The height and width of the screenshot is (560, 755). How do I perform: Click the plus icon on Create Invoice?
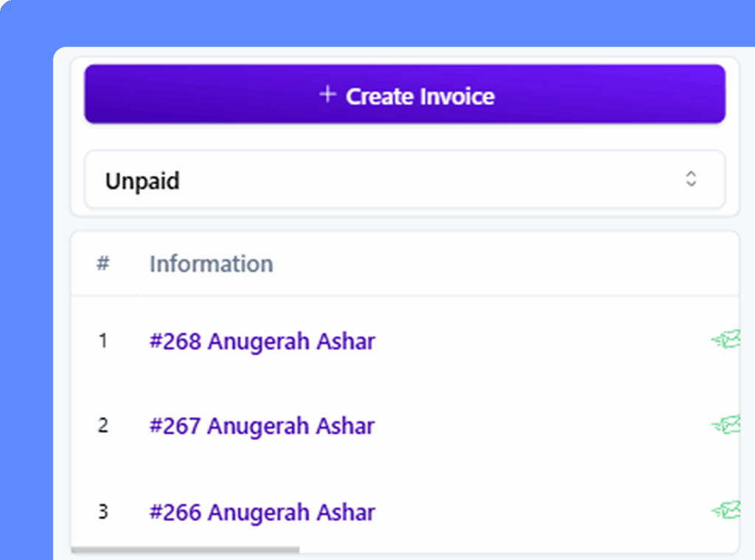[327, 94]
